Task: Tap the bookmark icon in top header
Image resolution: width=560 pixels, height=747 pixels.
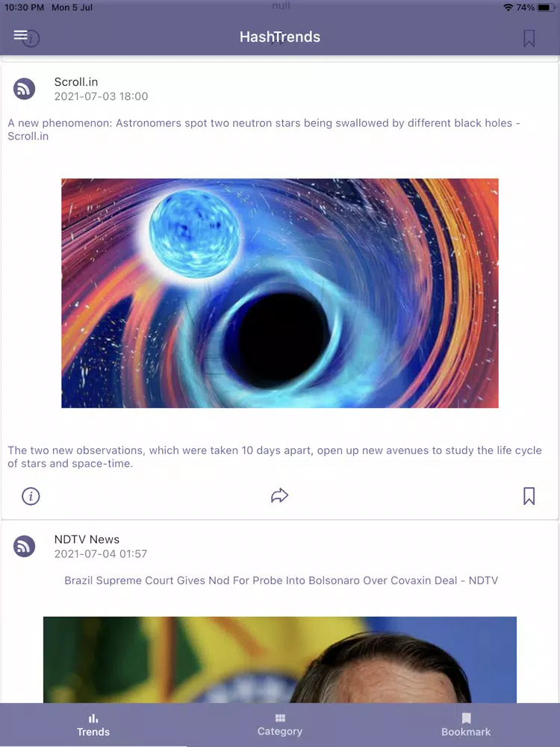Action: point(529,38)
